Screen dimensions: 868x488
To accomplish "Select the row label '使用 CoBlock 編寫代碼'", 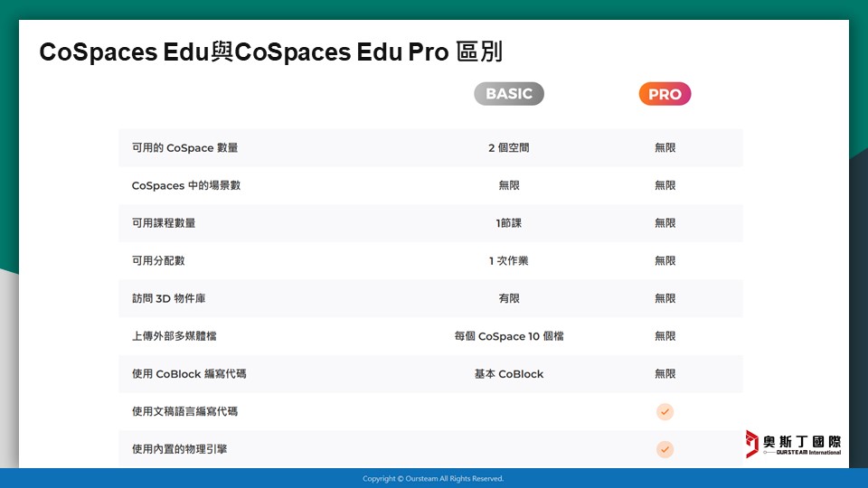I will 189,373.
